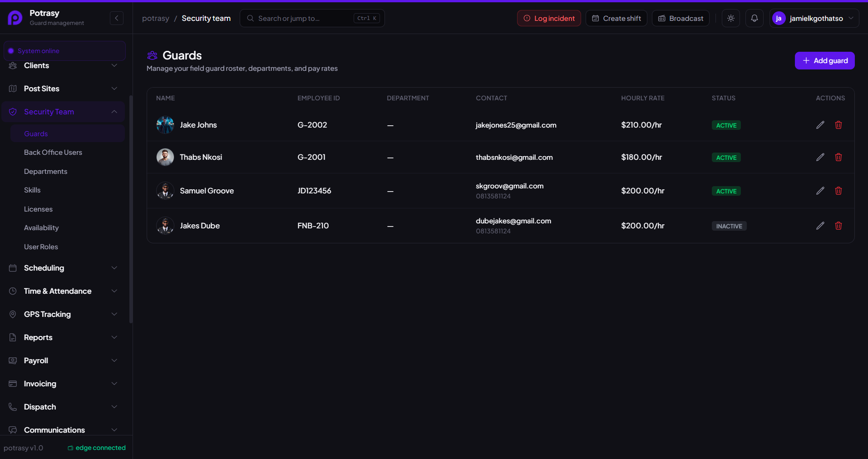Edit Jakes Dube guard details

coord(820,226)
